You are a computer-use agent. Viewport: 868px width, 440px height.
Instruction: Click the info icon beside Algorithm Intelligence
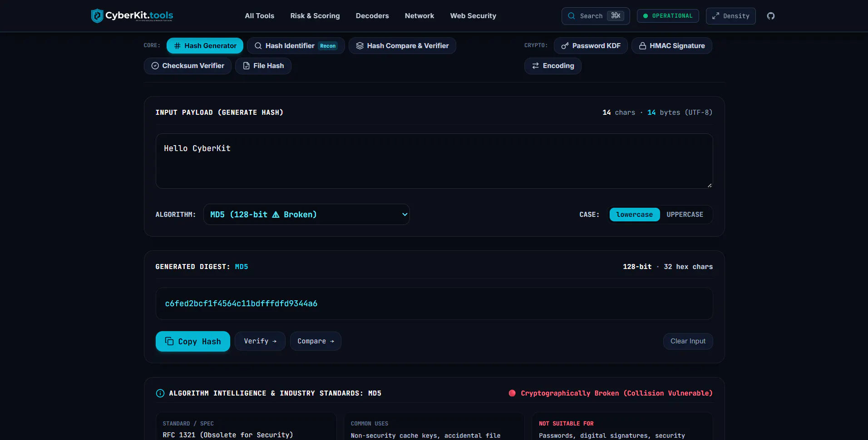[x=160, y=393]
